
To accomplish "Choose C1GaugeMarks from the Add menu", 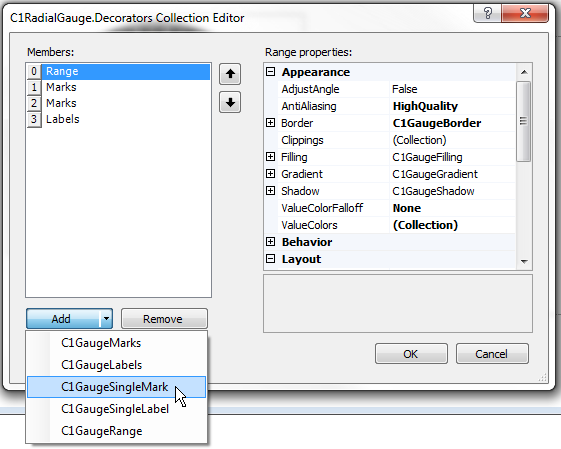I will point(117,343).
